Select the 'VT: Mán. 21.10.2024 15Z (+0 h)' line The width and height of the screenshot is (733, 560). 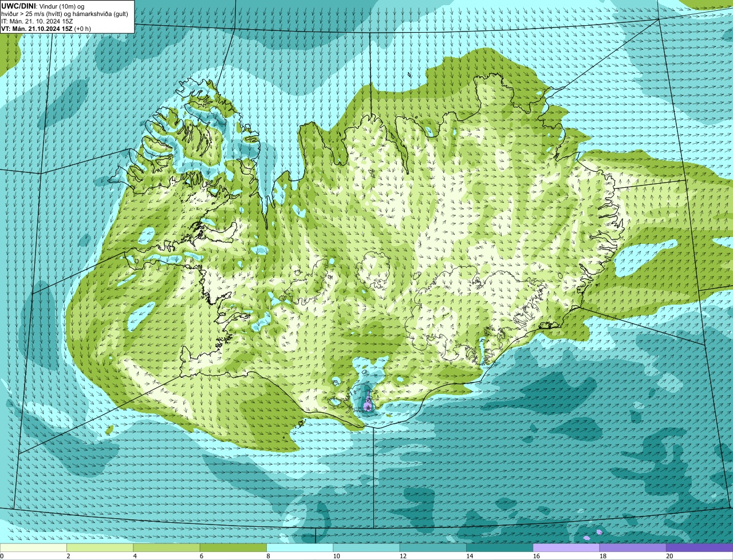click(46, 29)
